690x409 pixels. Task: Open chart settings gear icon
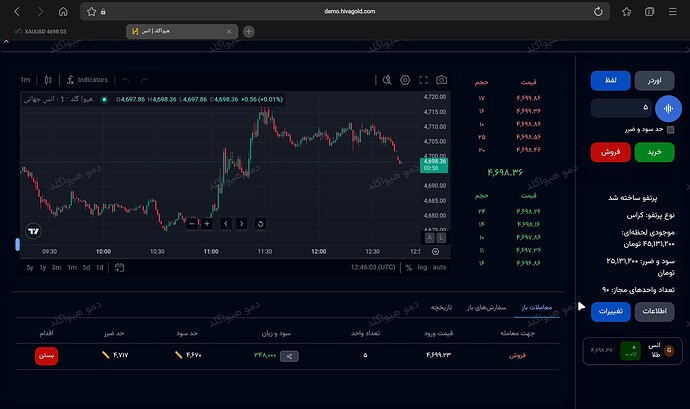(x=405, y=80)
